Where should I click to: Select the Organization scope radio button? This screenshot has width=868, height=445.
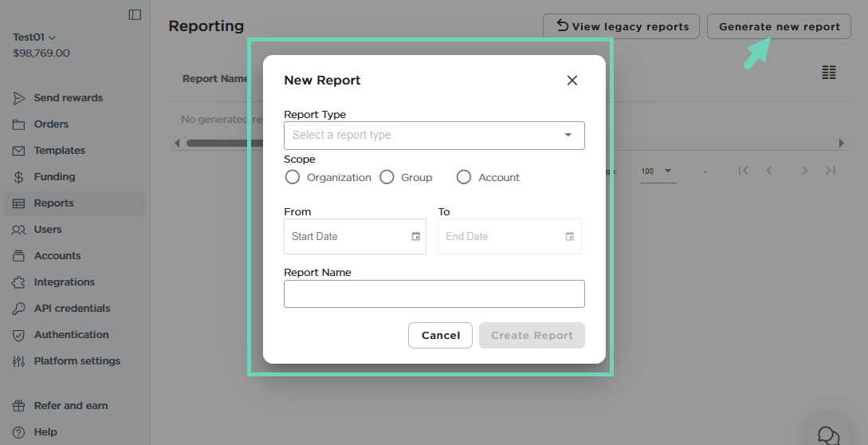tap(293, 177)
